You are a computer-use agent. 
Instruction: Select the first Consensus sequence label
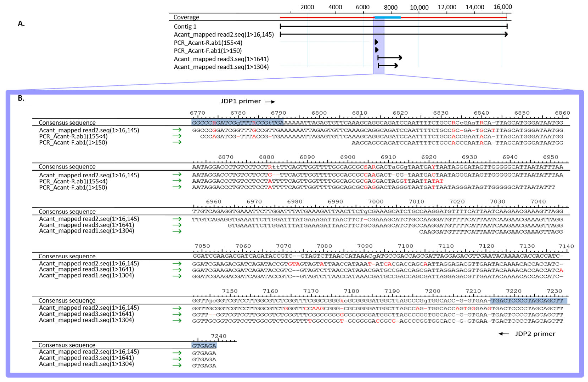click(67, 123)
